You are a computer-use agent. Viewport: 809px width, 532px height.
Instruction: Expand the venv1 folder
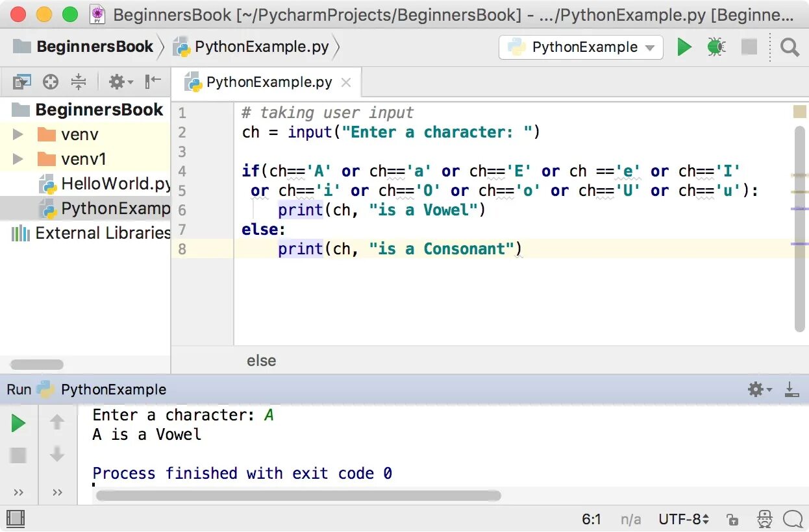18,159
